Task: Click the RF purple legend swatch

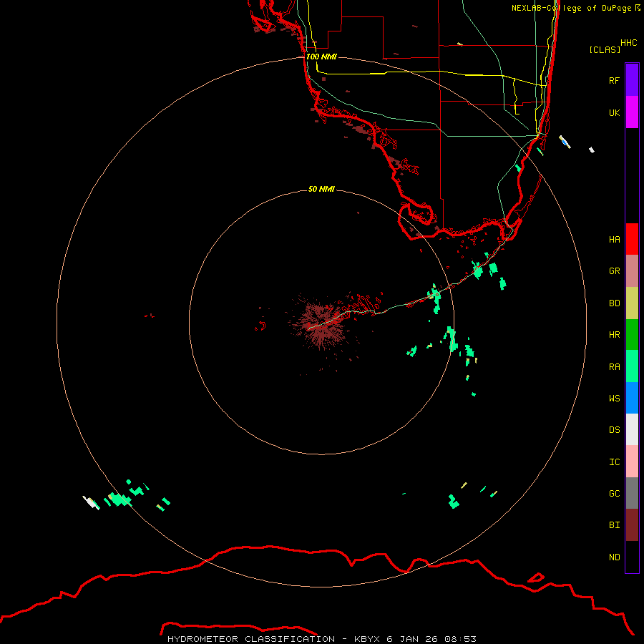Action: pyautogui.click(x=632, y=80)
